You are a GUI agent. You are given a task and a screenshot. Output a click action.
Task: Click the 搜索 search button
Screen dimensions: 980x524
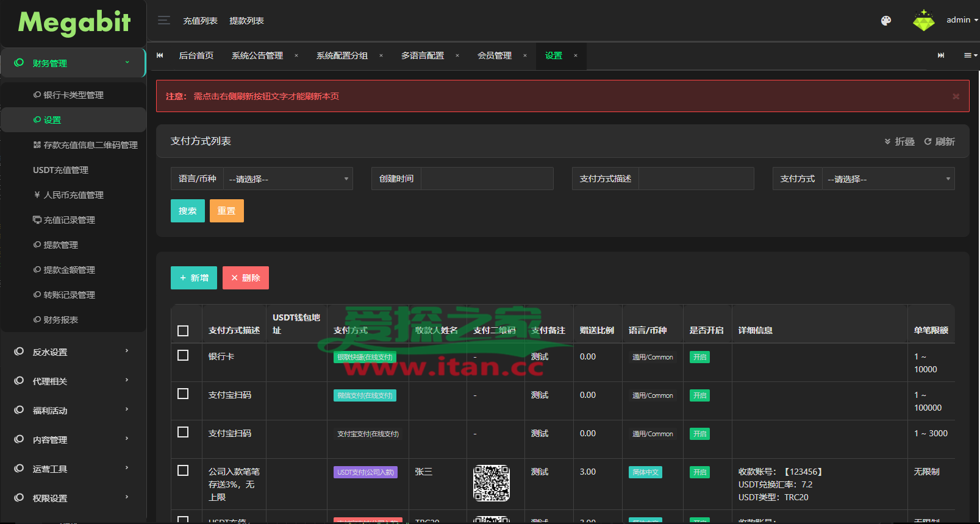pos(188,211)
